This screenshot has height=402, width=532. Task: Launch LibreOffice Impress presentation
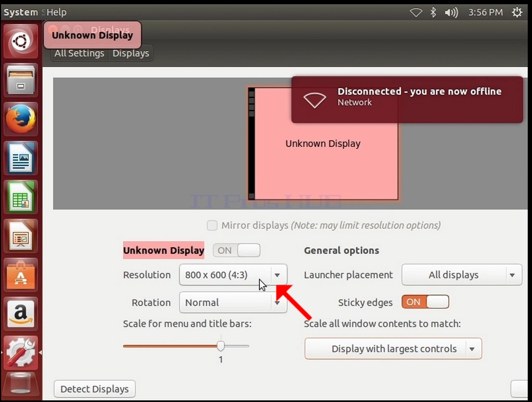pyautogui.click(x=21, y=236)
